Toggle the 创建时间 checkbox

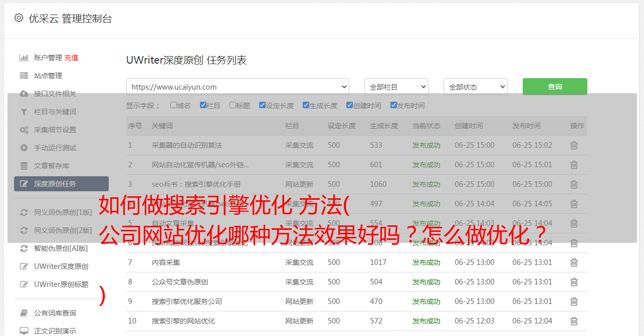349,105
